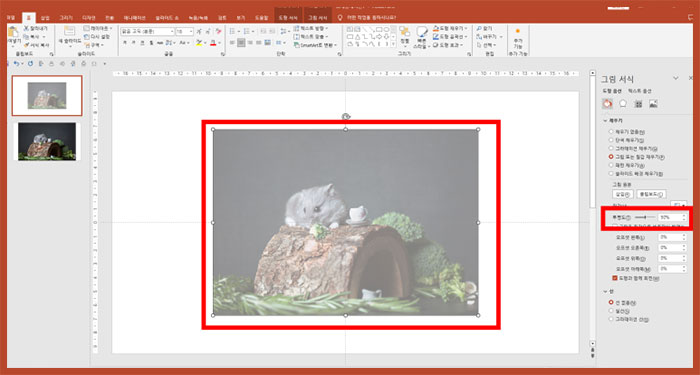Click the Format Painter (서식 복사) brush

pyautogui.click(x=37, y=45)
